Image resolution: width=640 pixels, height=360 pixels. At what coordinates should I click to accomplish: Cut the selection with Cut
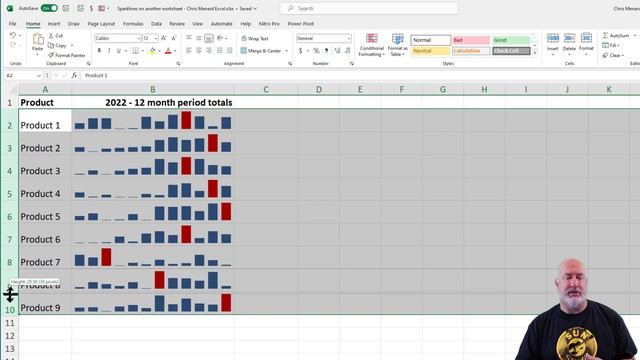(56, 36)
